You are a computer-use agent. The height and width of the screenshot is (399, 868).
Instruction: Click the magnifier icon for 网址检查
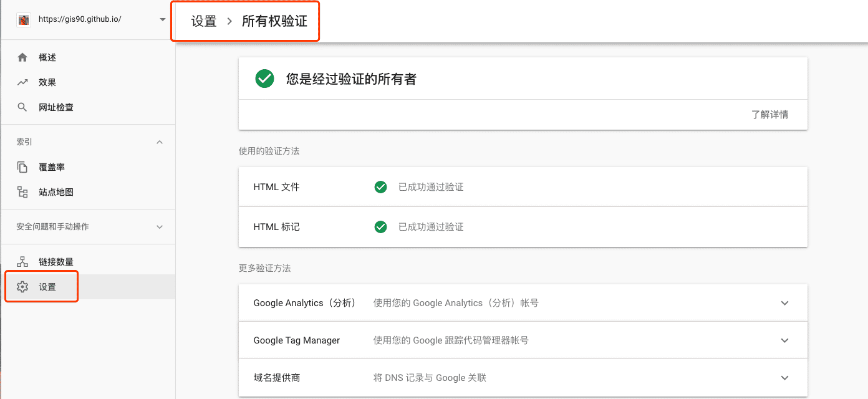[x=22, y=107]
